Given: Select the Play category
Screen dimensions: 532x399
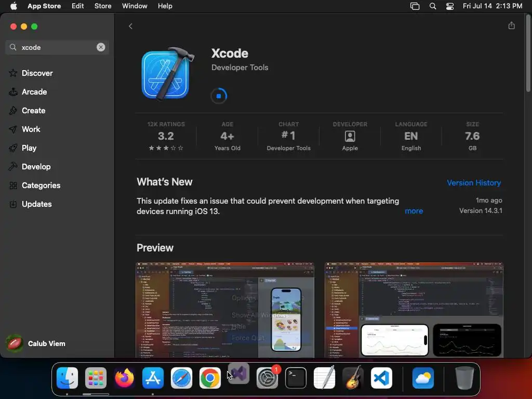Looking at the screenshot, I should pyautogui.click(x=29, y=148).
